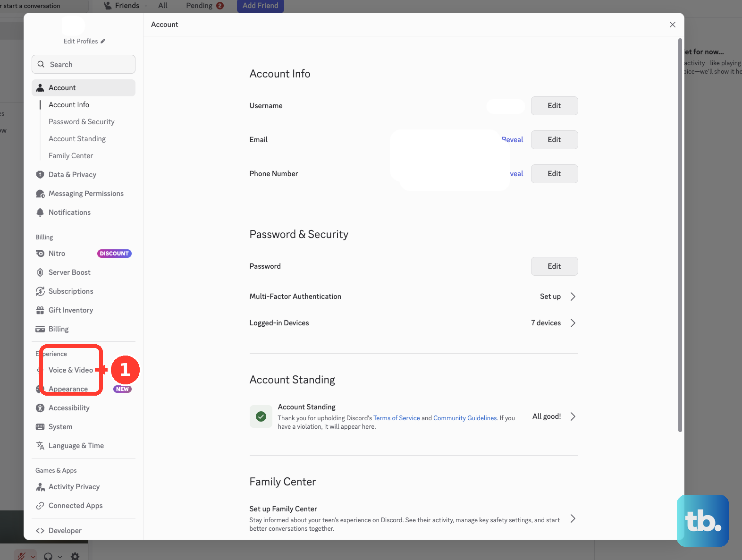Reveal the hidden email address

coord(513,140)
